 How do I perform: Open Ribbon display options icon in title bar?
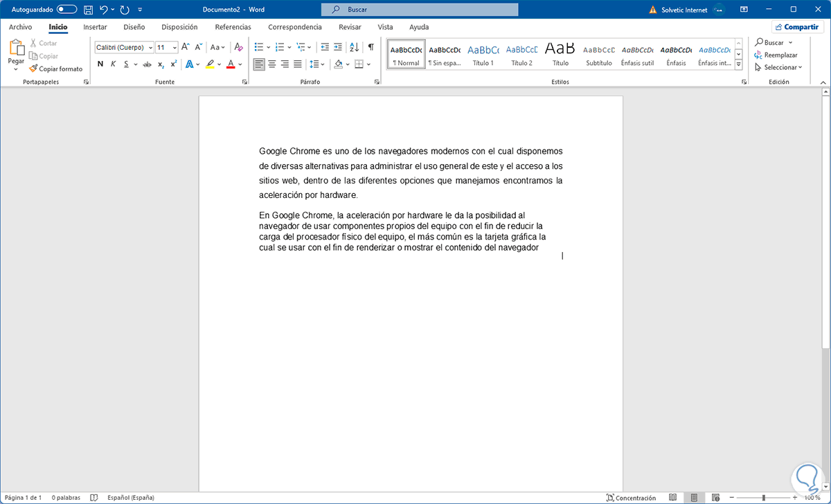click(744, 10)
